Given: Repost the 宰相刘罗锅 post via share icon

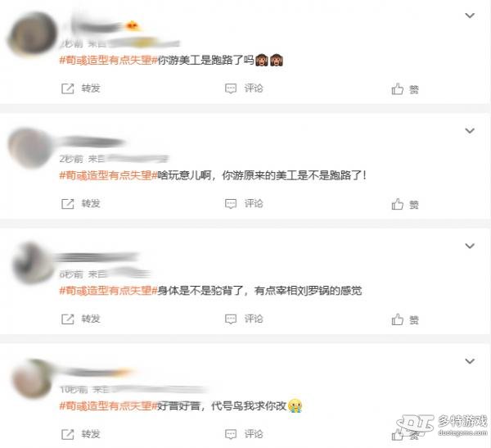Looking at the screenshot, I should point(67,319).
